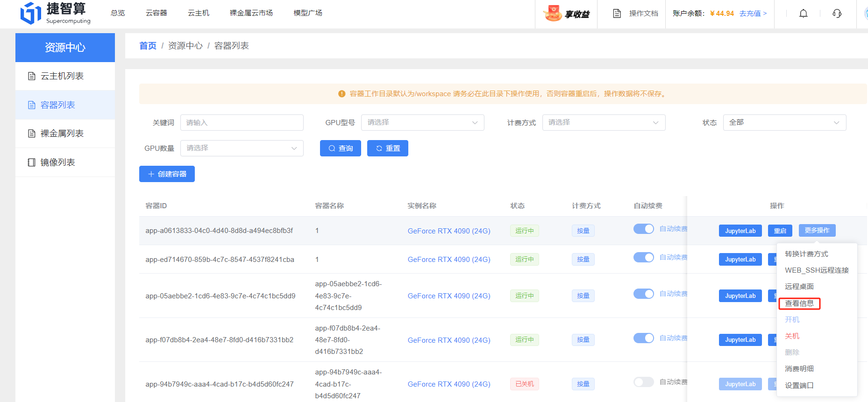Open 裸金属云市场 in the top navigation
The width and height of the screenshot is (868, 402).
[x=251, y=13]
